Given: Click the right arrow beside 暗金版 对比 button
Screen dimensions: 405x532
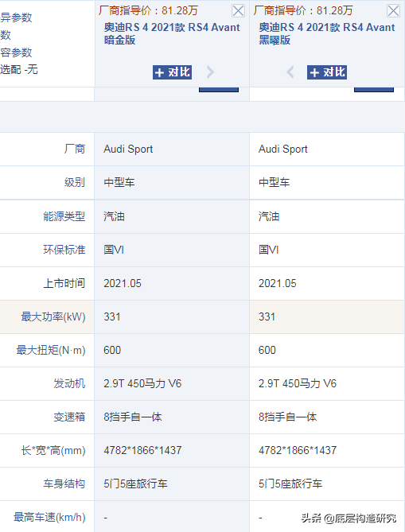Looking at the screenshot, I should click(211, 72).
